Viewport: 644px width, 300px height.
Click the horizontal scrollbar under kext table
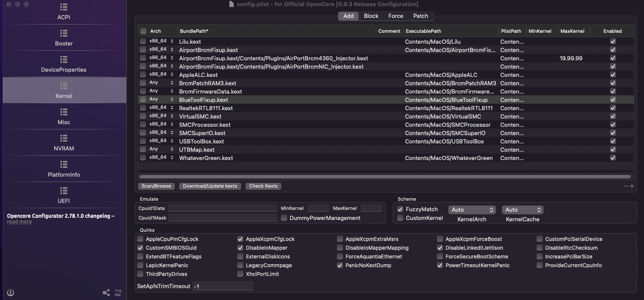[x=384, y=177]
